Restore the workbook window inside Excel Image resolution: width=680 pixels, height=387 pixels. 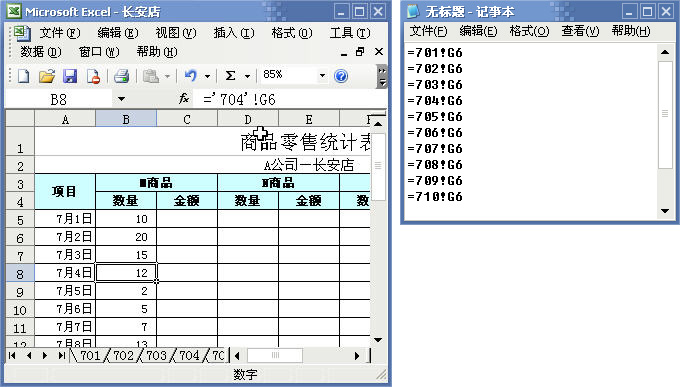tap(360, 52)
